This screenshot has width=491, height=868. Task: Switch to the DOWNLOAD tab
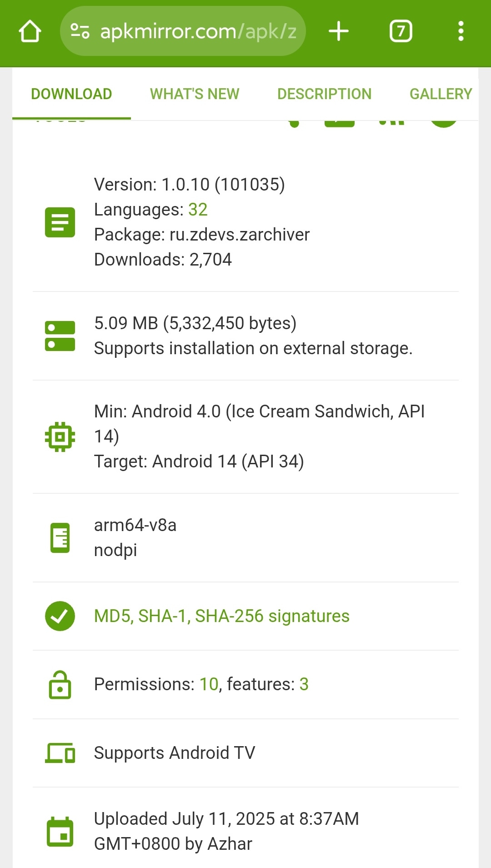71,94
